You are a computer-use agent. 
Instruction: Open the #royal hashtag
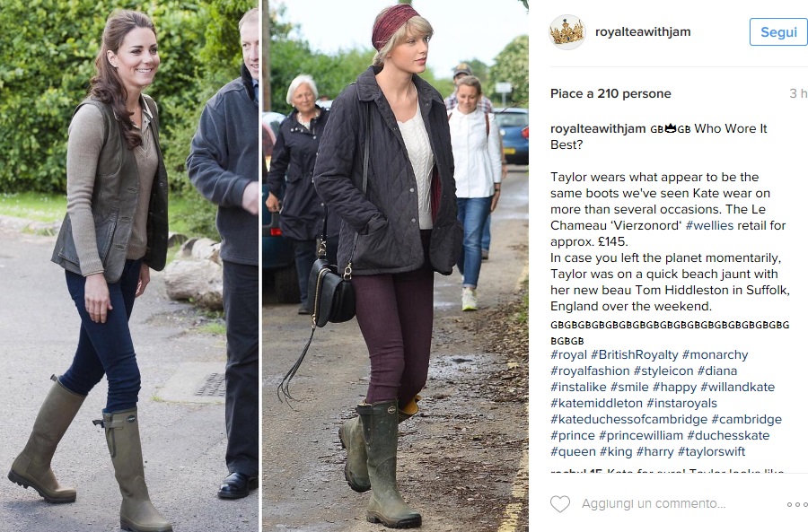(x=568, y=355)
